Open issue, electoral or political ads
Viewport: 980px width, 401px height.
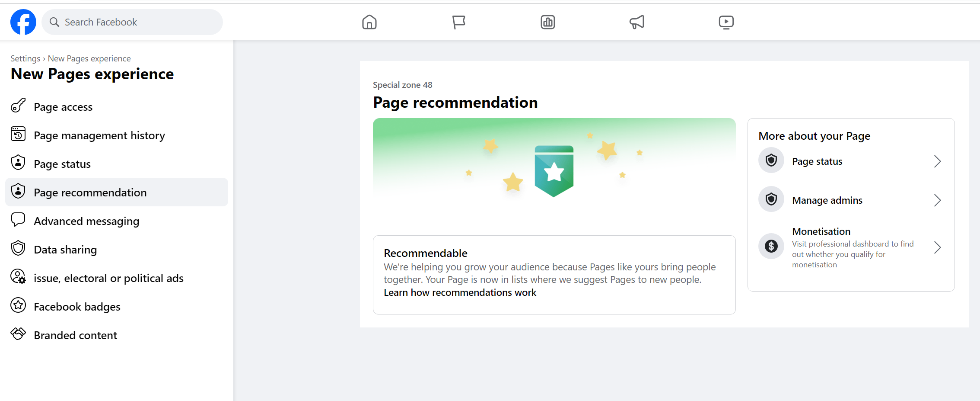[117, 278]
